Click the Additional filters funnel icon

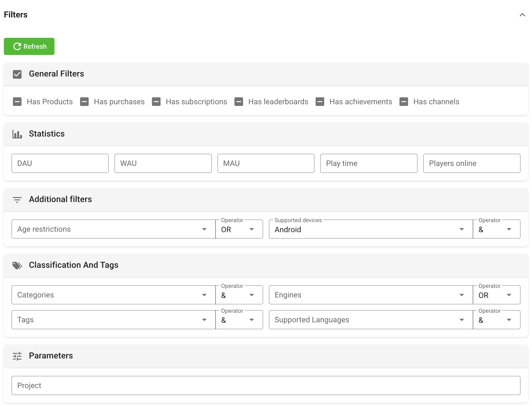coord(17,200)
